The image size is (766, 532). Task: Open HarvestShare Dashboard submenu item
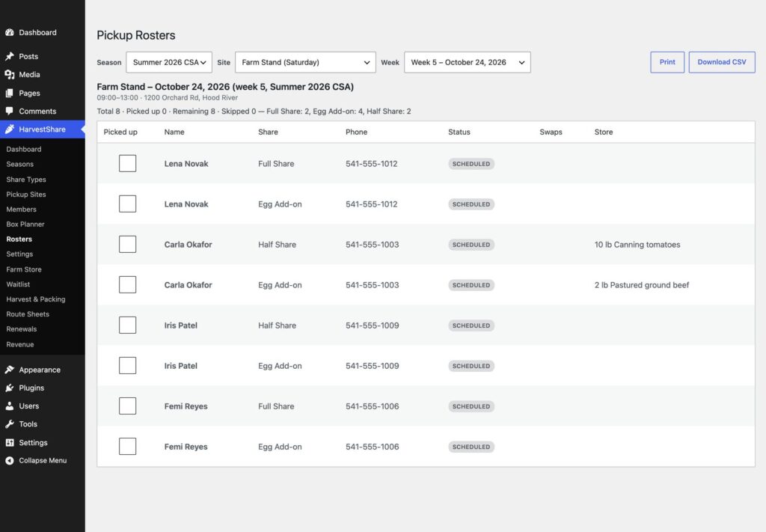[x=23, y=149]
